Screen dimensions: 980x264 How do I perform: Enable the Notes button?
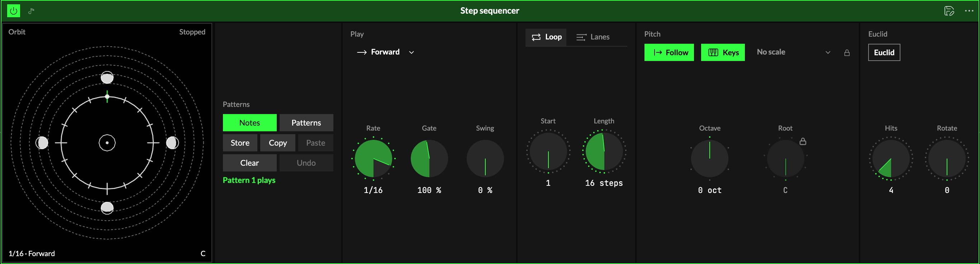249,123
